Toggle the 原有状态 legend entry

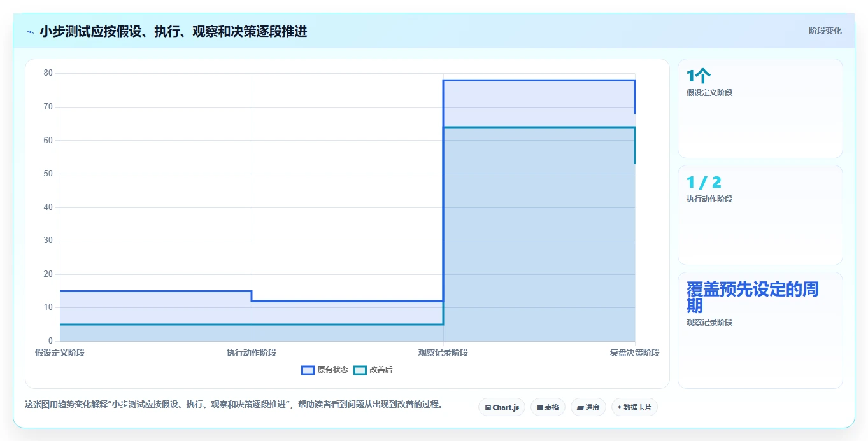325,370
